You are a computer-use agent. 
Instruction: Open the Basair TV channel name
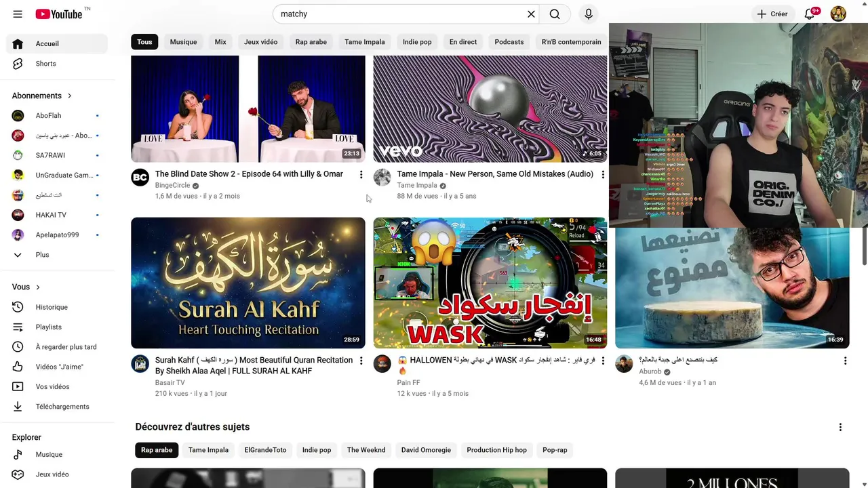170,382
